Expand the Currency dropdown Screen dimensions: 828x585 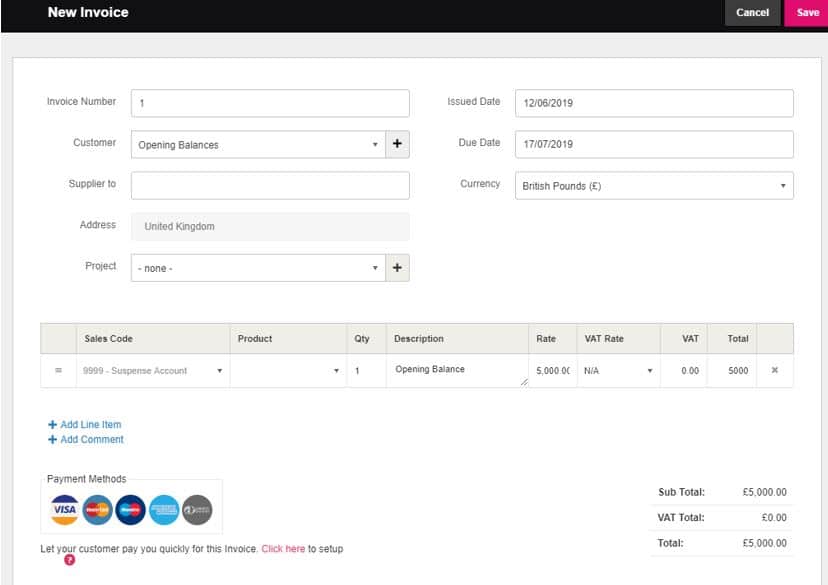[x=654, y=186]
